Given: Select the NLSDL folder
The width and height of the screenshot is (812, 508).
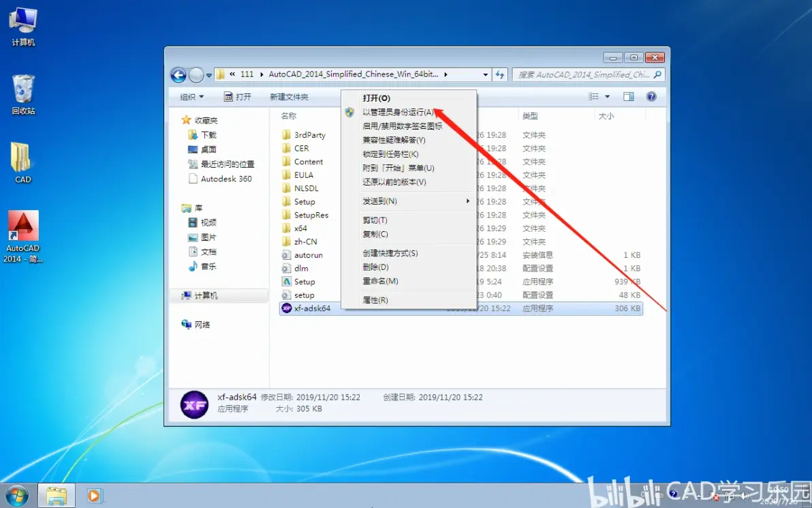Looking at the screenshot, I should 300,188.
